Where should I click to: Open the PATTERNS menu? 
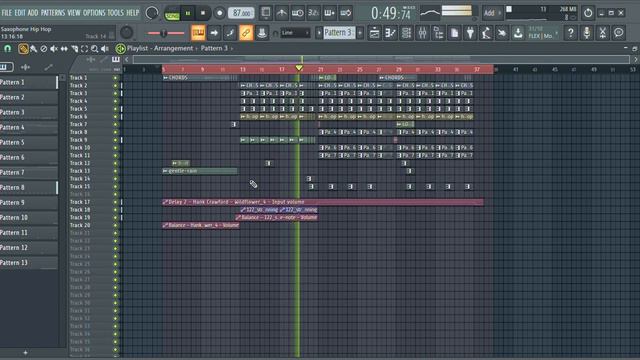click(x=53, y=13)
